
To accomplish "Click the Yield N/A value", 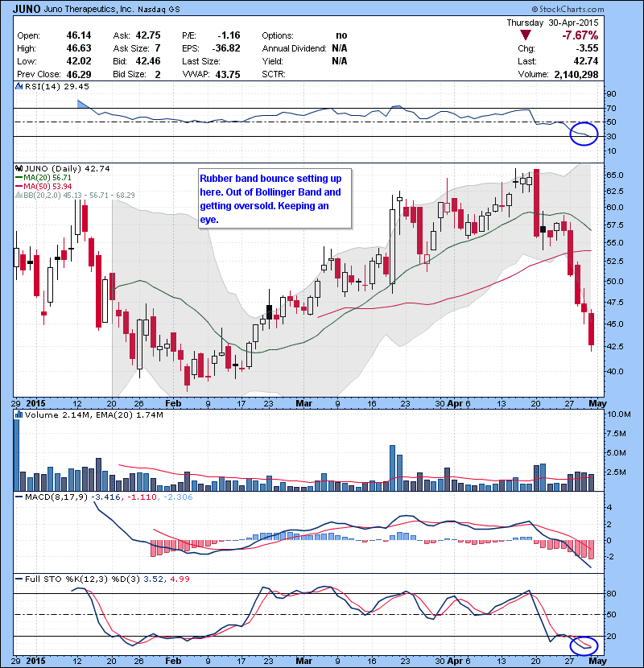I will 339,61.
